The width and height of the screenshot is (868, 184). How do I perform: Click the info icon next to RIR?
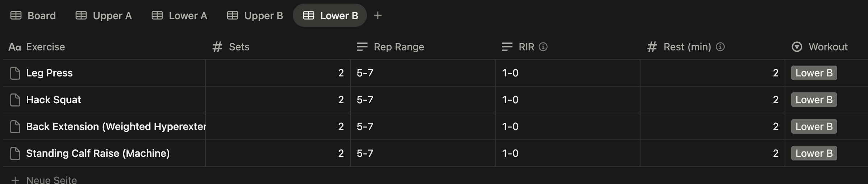click(543, 47)
